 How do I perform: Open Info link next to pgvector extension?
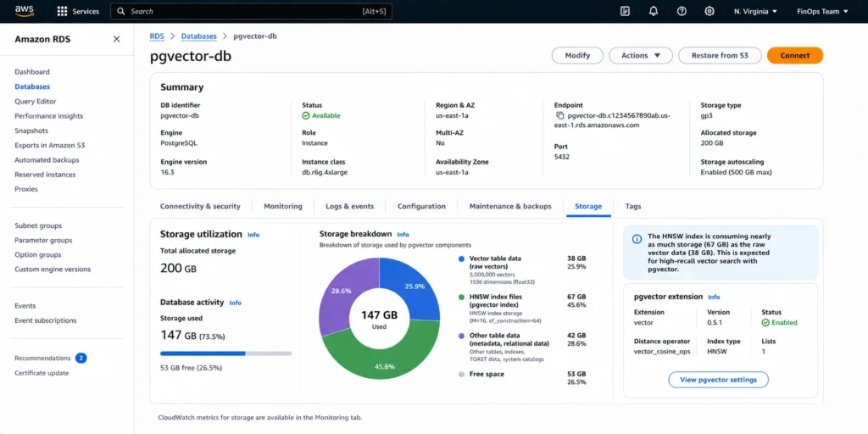(714, 298)
